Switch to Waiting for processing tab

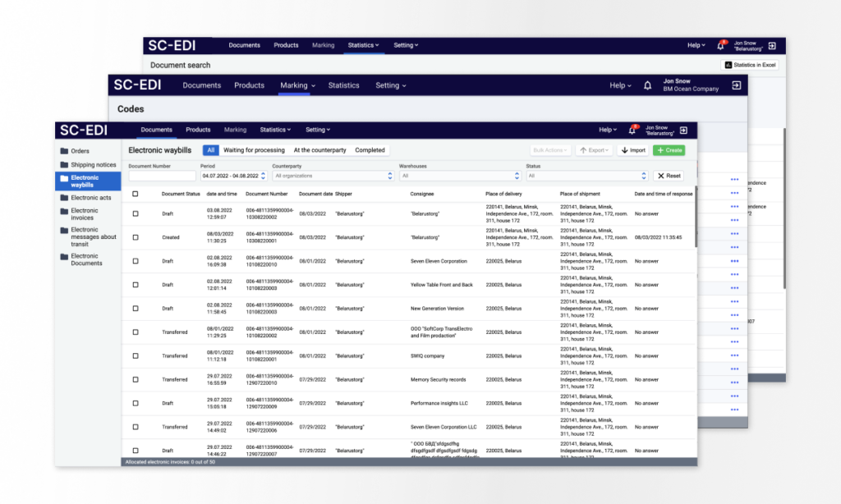(254, 150)
